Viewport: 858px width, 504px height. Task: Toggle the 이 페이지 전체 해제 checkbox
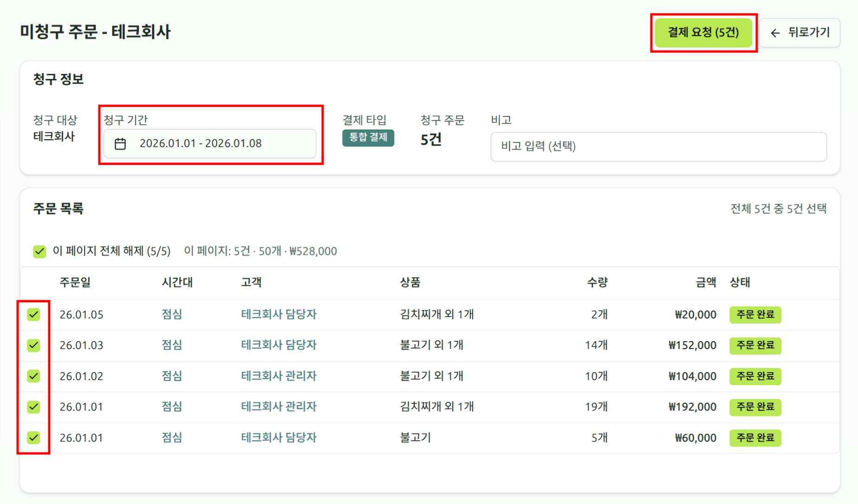click(x=39, y=251)
